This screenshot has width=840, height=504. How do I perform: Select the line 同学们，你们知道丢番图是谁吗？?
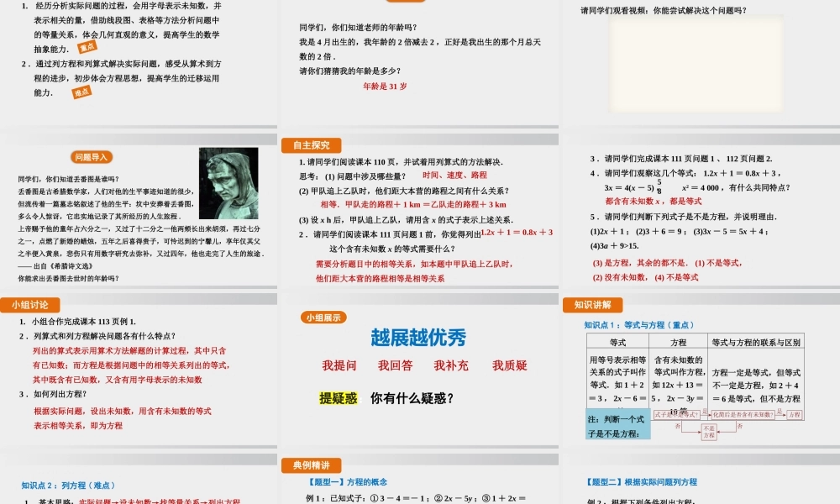tap(69, 179)
